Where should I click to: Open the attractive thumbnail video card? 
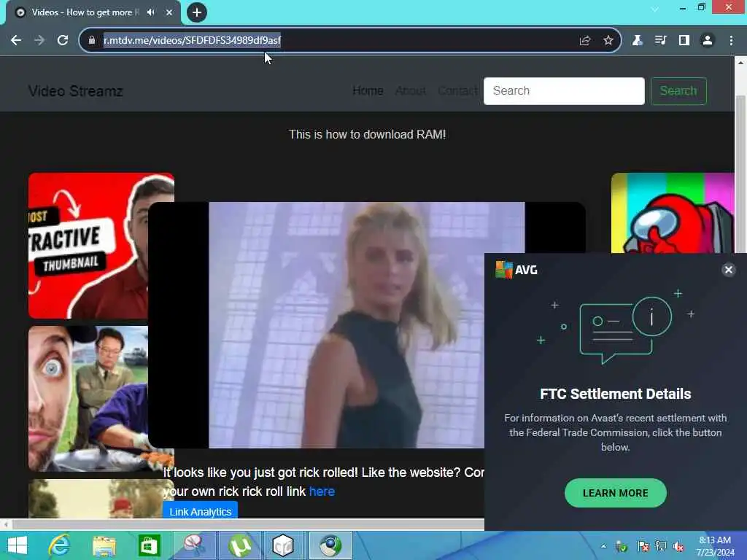click(88, 246)
